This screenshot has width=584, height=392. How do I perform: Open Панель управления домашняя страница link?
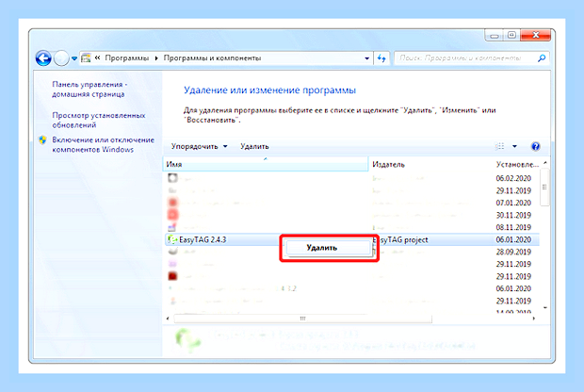[x=89, y=90]
